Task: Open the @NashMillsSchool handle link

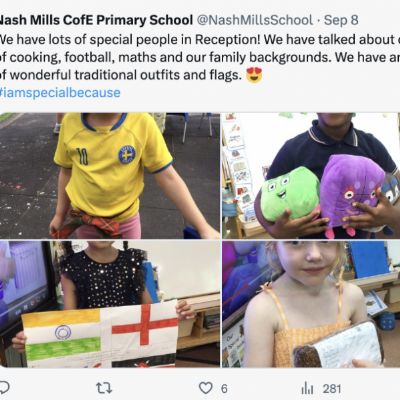Action: click(x=255, y=20)
